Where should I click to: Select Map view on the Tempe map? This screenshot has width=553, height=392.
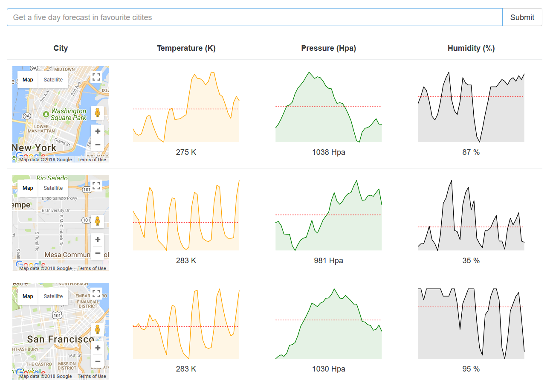pyautogui.click(x=28, y=188)
